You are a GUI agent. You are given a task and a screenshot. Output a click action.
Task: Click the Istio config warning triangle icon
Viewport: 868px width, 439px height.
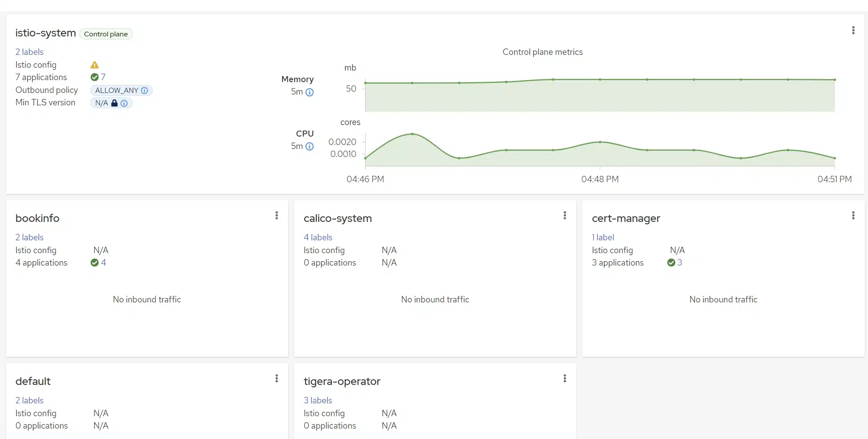pyautogui.click(x=94, y=65)
